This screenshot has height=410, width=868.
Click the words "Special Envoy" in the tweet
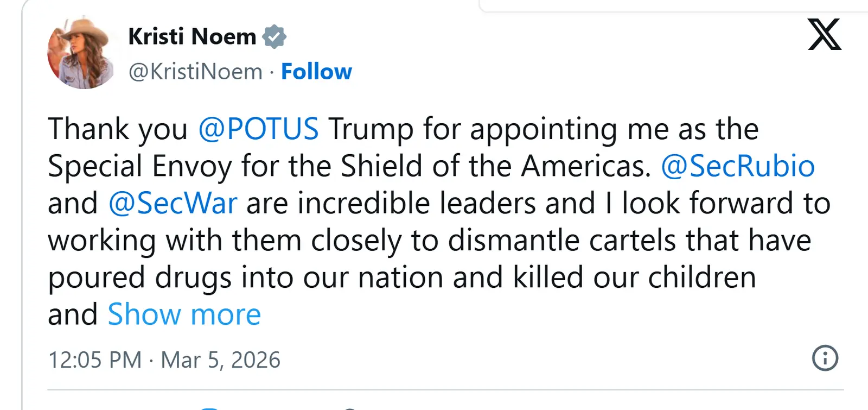point(140,166)
